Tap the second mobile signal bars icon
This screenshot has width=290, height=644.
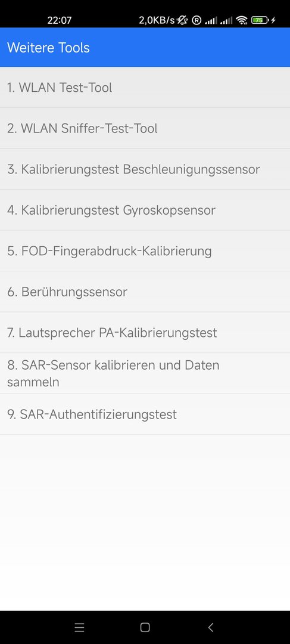tap(226, 20)
